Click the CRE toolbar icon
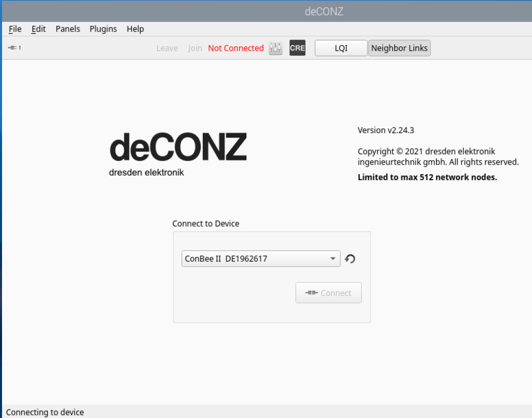 (298, 48)
